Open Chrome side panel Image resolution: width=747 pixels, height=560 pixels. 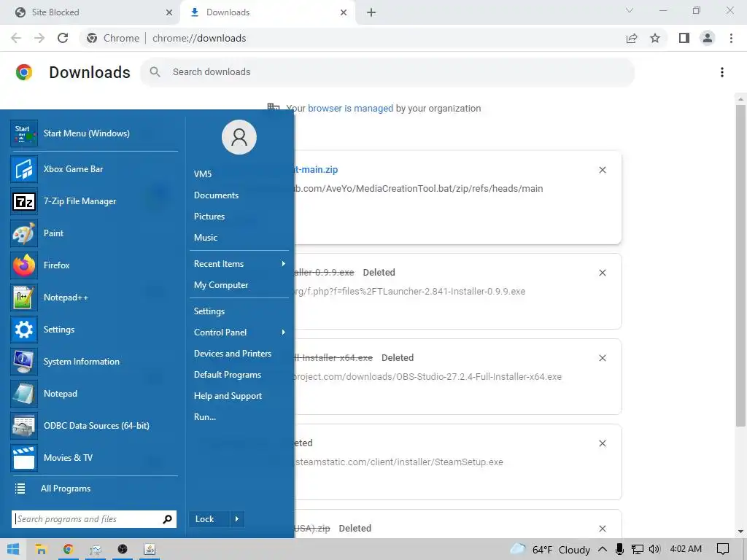[684, 38]
